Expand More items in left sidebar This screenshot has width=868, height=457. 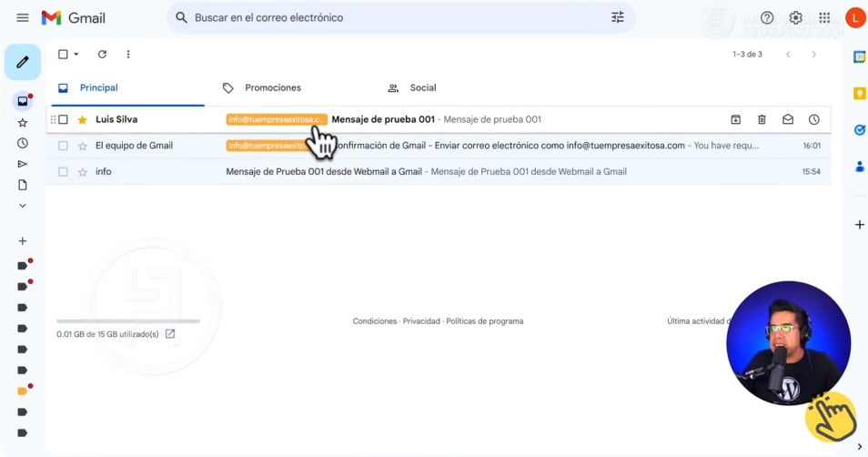point(23,206)
